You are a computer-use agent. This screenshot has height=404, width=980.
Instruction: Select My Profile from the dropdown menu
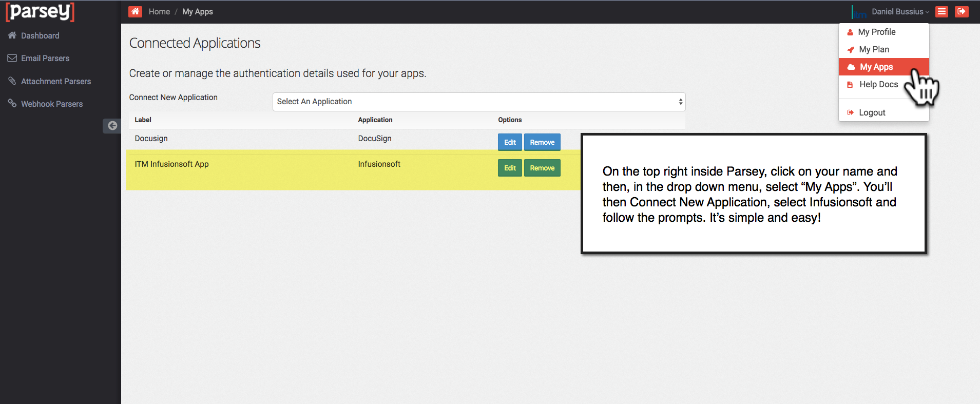coord(876,32)
